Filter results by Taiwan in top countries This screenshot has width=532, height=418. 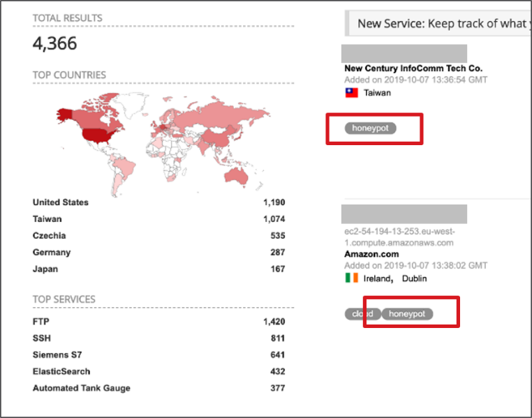click(x=47, y=219)
